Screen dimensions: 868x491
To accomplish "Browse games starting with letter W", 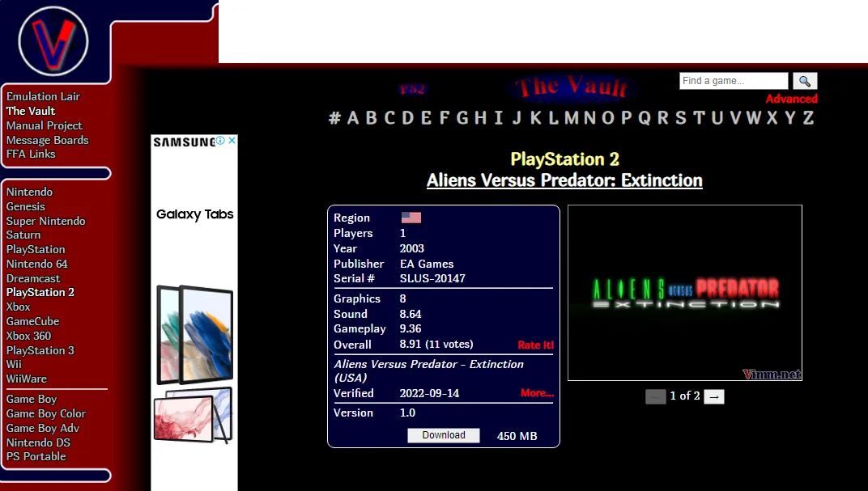I will (753, 118).
